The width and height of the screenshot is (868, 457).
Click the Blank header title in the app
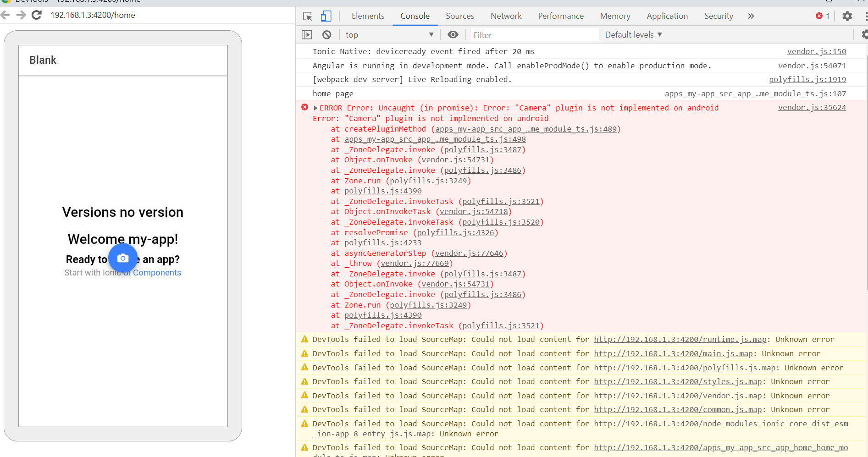43,60
